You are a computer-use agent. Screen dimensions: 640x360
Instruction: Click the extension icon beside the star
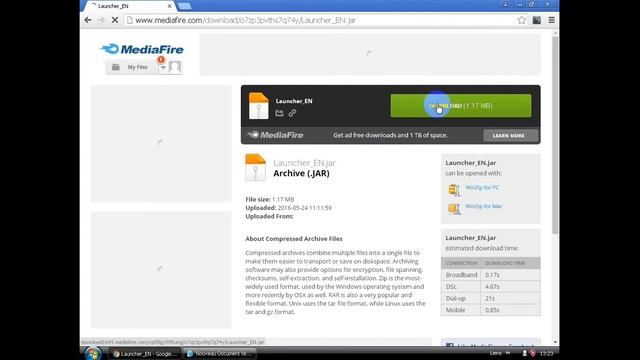[x=536, y=20]
